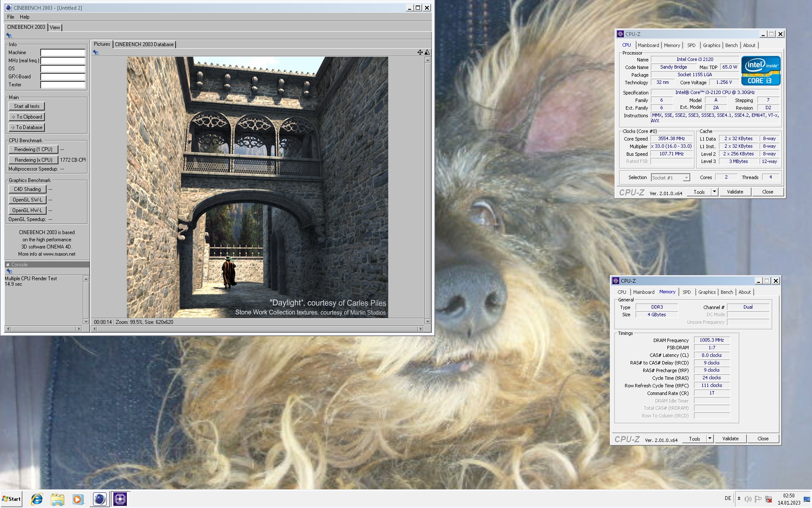Click the CINEBENCH window title icon
Viewport: 812px width, 508px height.
8,8
